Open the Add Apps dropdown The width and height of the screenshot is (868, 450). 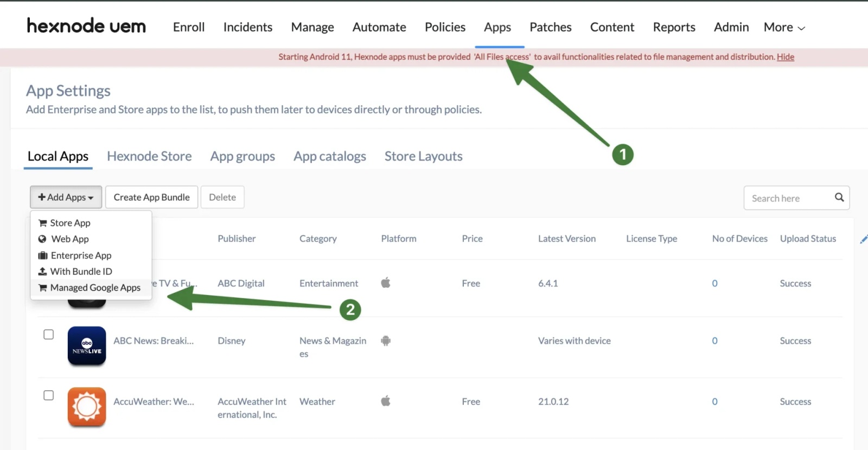coord(66,197)
